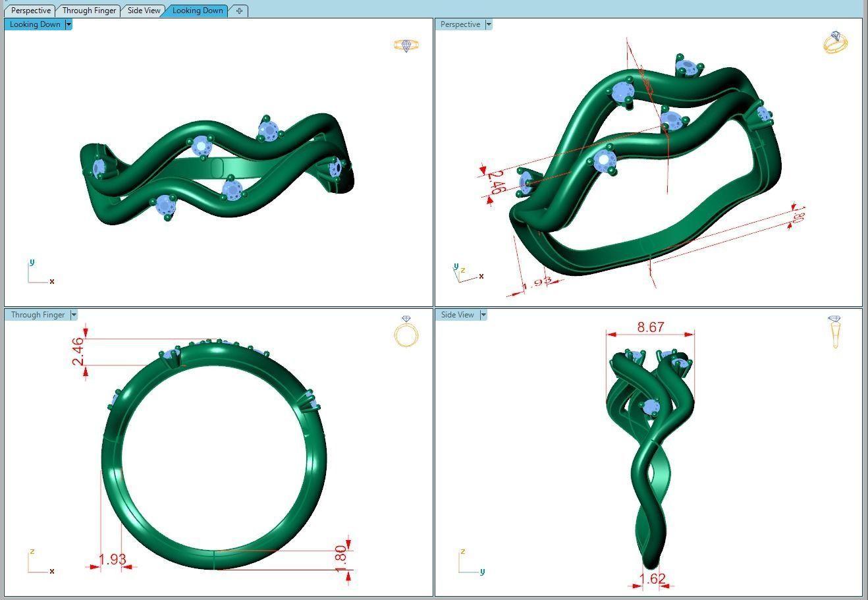The width and height of the screenshot is (868, 600).
Task: Click the side ring icon in Side View
Action: pyautogui.click(x=835, y=332)
